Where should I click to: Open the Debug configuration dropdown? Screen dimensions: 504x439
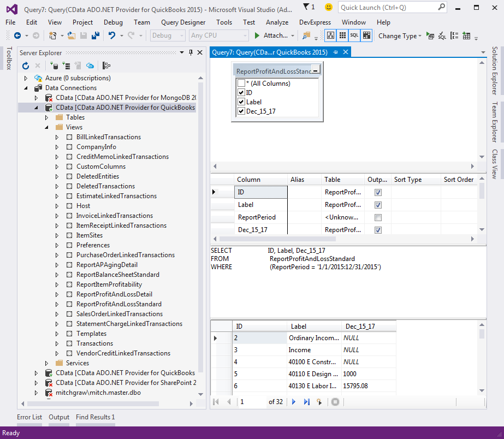tap(168, 35)
